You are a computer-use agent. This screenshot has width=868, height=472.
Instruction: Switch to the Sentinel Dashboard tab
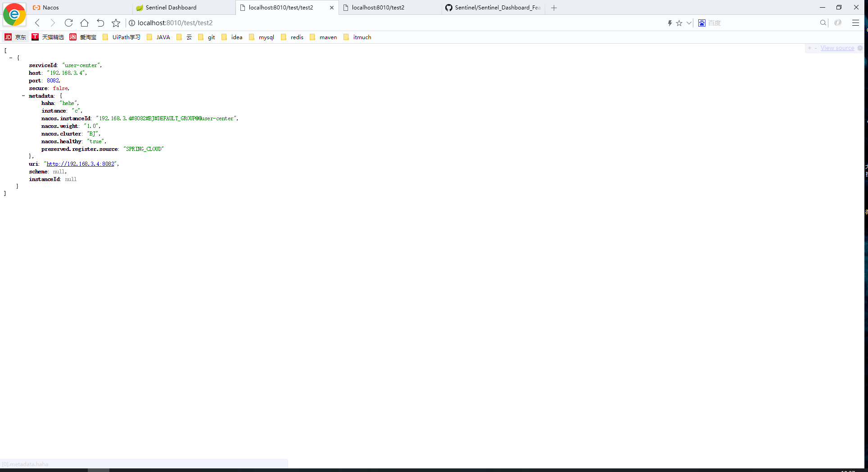pos(184,8)
